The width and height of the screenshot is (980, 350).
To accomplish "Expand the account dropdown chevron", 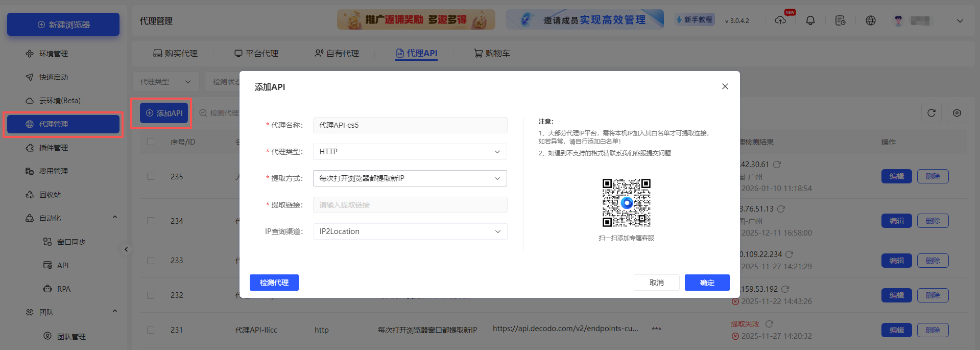I will click(960, 21).
